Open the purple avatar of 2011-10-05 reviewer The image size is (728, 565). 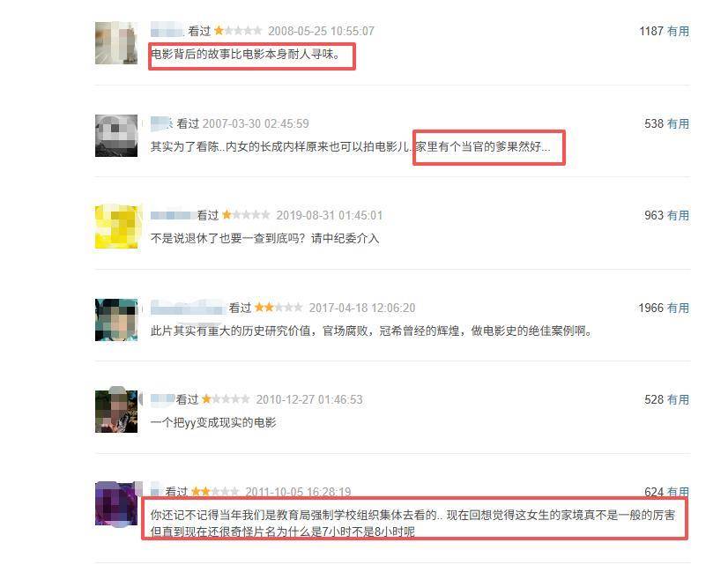coord(116,503)
